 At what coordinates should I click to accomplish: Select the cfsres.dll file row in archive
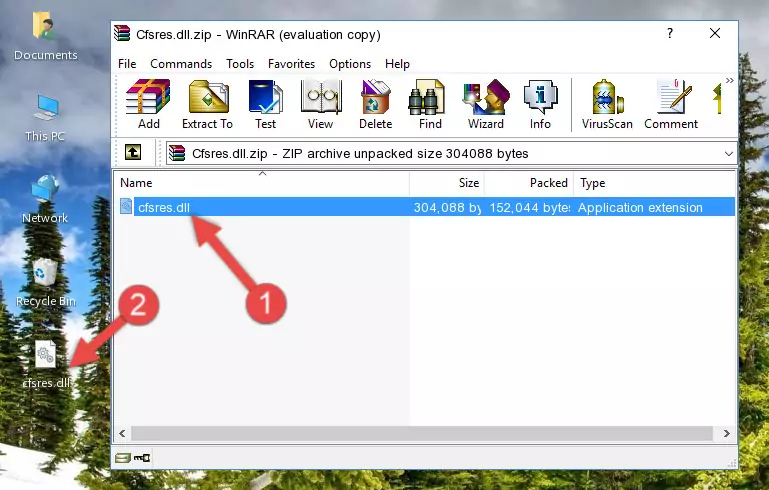coord(426,207)
